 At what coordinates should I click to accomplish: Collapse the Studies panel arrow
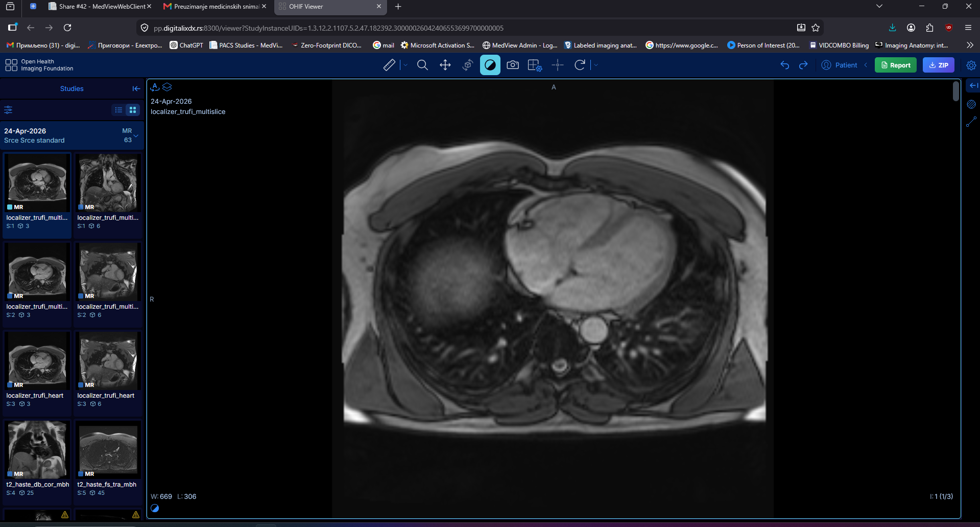tap(136, 88)
